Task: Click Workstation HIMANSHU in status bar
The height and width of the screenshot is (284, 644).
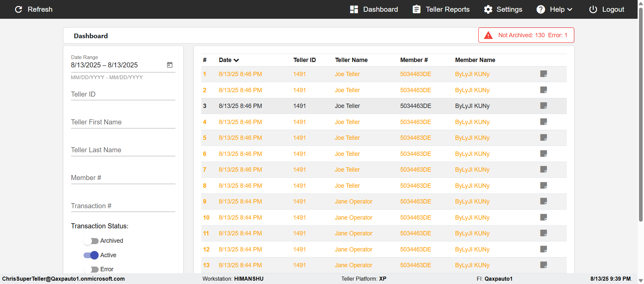Action: [233, 279]
